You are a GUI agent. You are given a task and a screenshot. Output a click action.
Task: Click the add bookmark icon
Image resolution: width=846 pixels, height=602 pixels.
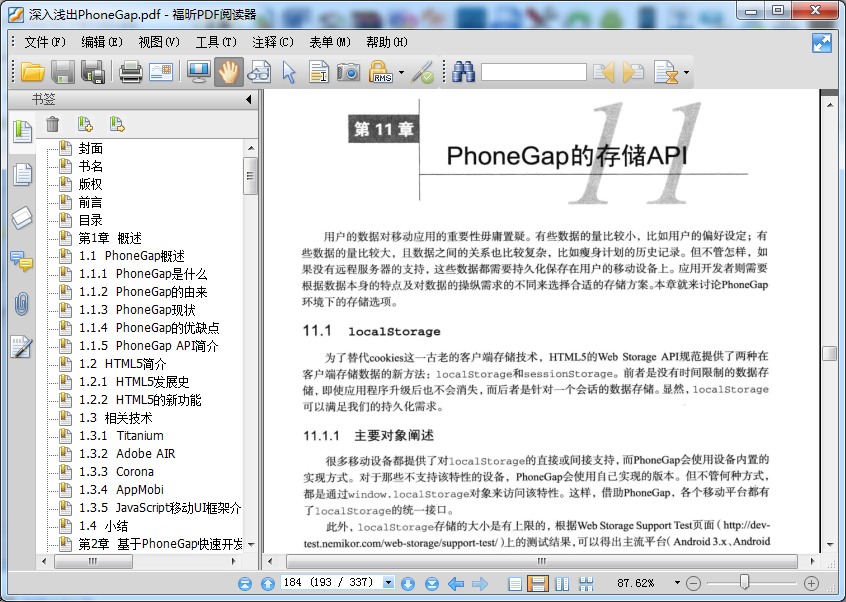(85, 124)
